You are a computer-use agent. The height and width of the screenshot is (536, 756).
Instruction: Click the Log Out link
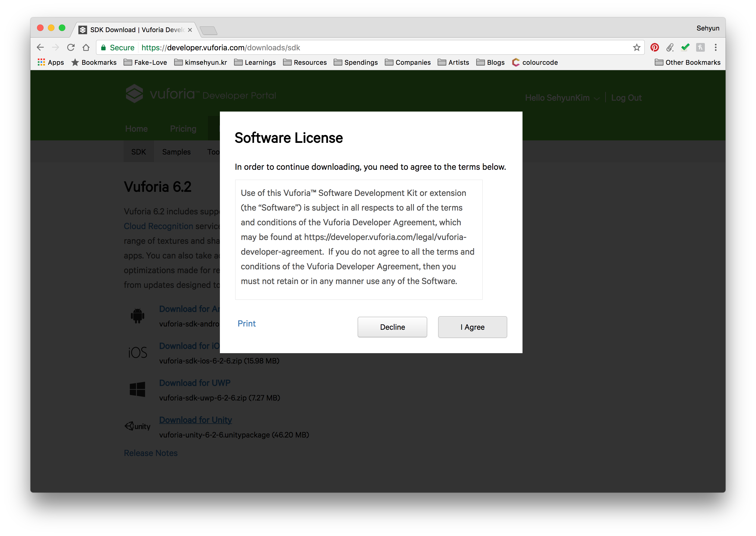(x=626, y=98)
